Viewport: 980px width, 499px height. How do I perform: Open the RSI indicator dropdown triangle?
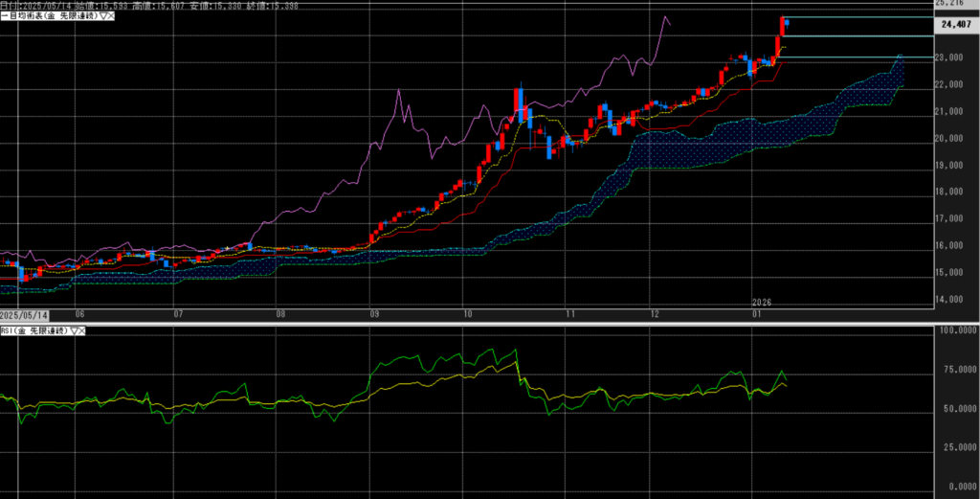(x=72, y=330)
